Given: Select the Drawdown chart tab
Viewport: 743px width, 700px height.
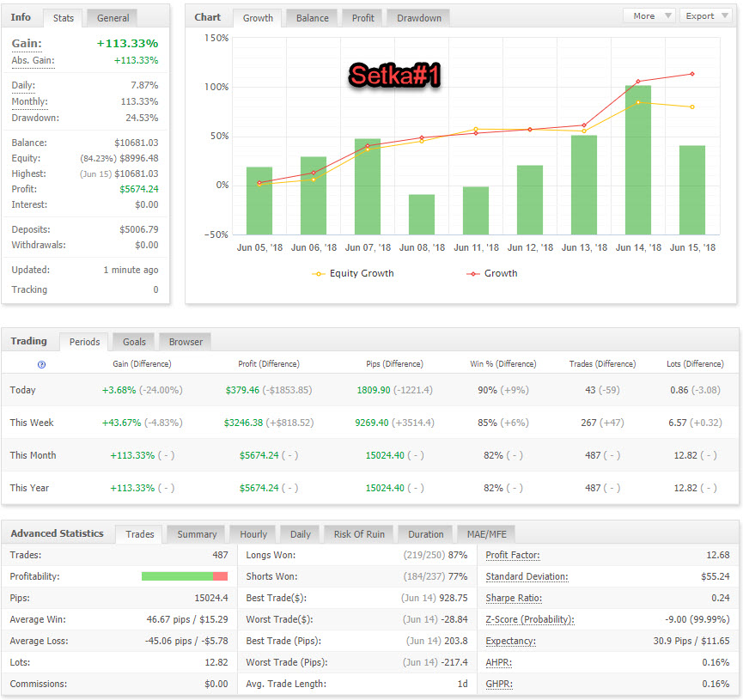Looking at the screenshot, I should click(x=419, y=18).
